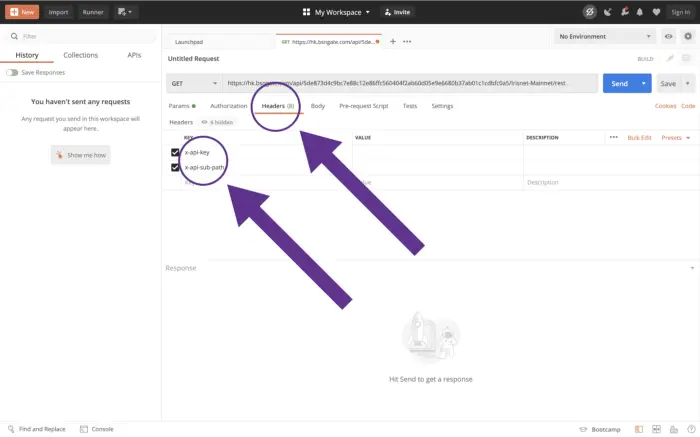Click the Save button
This screenshot has height=437, width=700.
(x=668, y=83)
